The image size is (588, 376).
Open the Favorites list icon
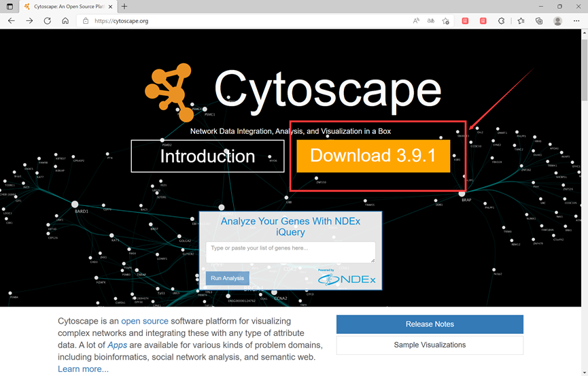(521, 21)
